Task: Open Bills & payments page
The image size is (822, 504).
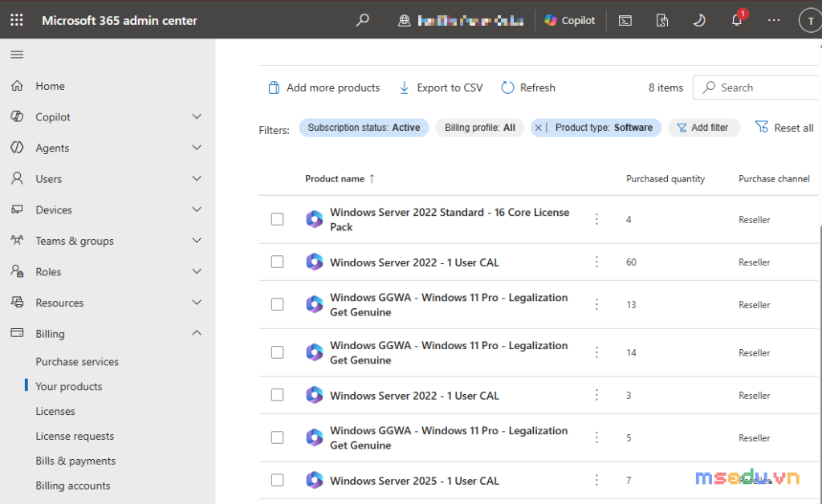Action: 75,461
